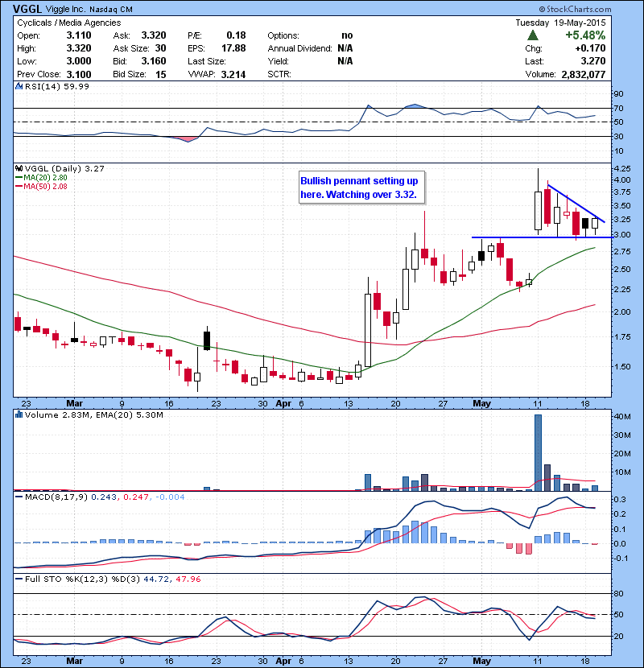This screenshot has width=644, height=668.
Task: Select the red MA(50) legend dash
Action: tap(19, 187)
